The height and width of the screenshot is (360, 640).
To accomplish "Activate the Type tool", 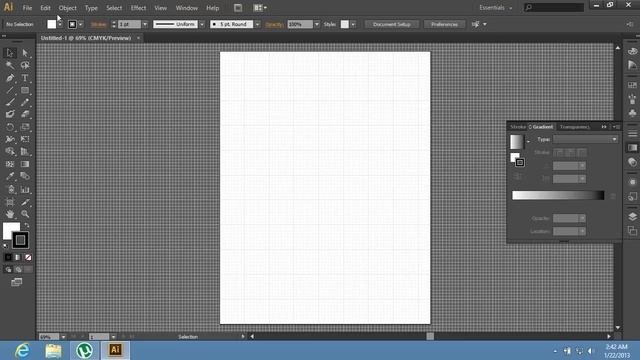I will (25, 78).
